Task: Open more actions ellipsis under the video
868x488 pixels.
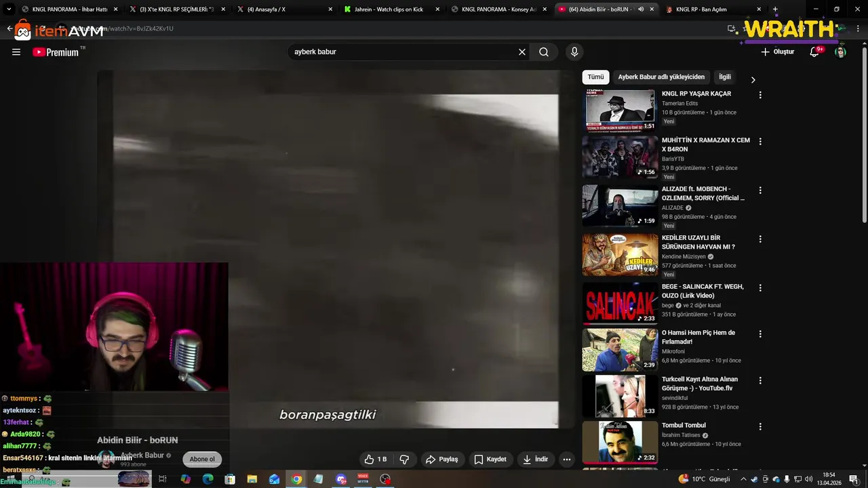Action: pyautogui.click(x=567, y=460)
